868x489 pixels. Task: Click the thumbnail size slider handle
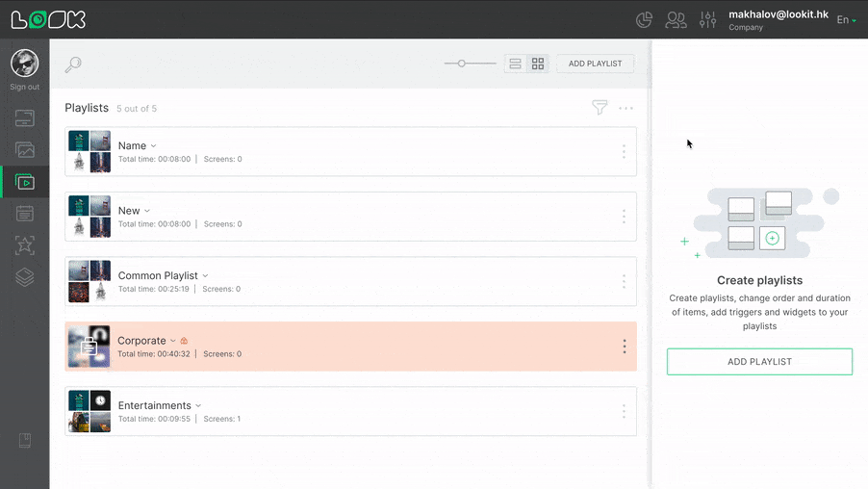coord(462,64)
